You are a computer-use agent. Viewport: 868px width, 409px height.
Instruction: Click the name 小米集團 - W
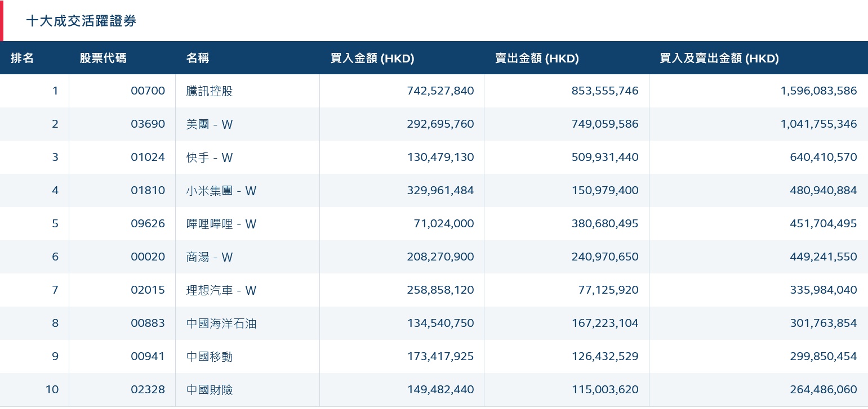[x=221, y=191]
